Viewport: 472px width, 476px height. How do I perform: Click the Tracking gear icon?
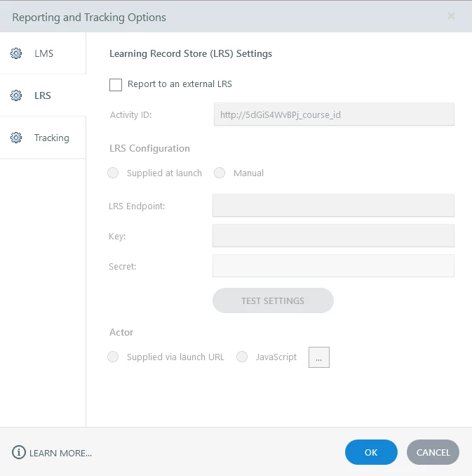coord(16,138)
